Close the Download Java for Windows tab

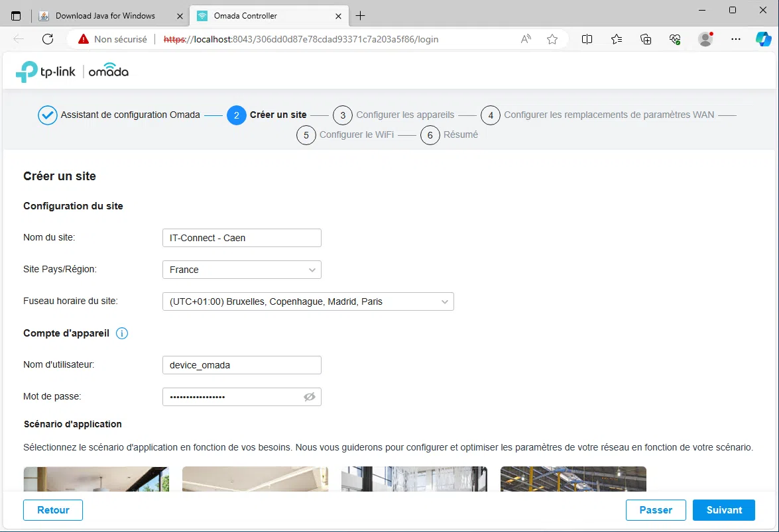[x=180, y=17]
